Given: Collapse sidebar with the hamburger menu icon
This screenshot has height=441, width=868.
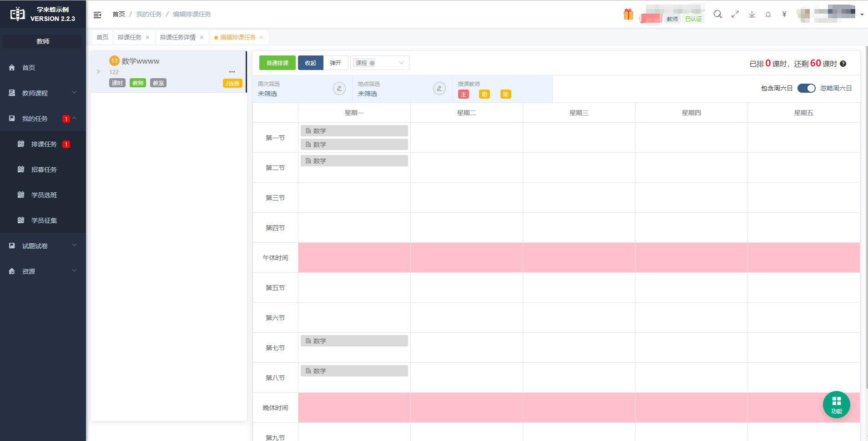Looking at the screenshot, I should [97, 15].
